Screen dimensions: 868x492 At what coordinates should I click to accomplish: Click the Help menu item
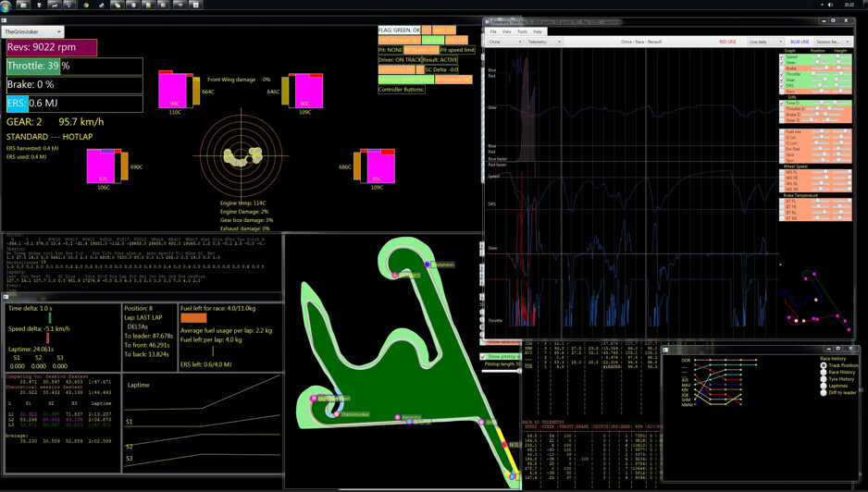pyautogui.click(x=537, y=31)
